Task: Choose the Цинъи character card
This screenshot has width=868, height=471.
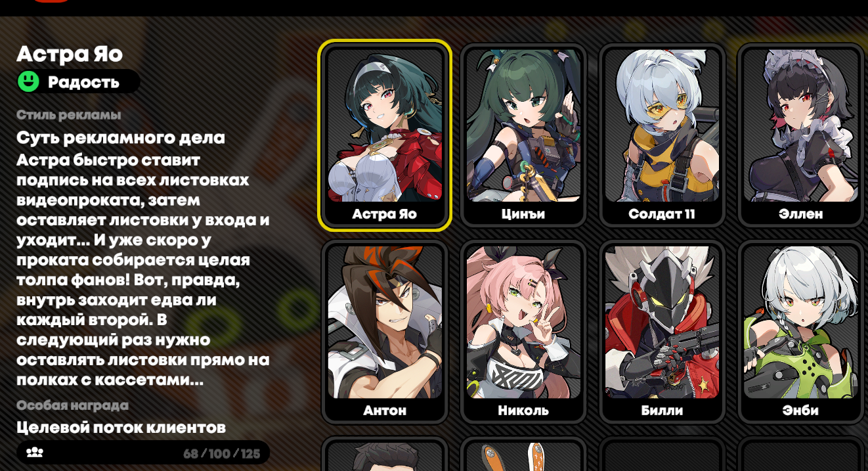Action: point(523,135)
